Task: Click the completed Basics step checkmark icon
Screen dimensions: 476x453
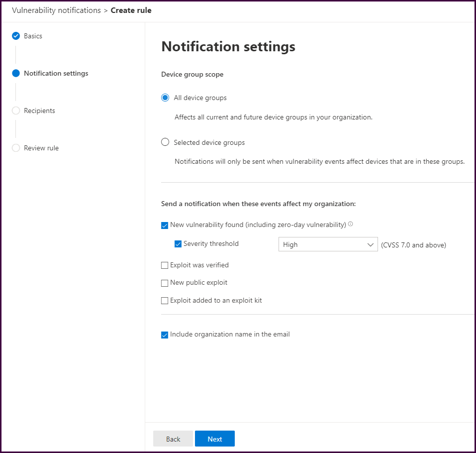Action: [16, 36]
